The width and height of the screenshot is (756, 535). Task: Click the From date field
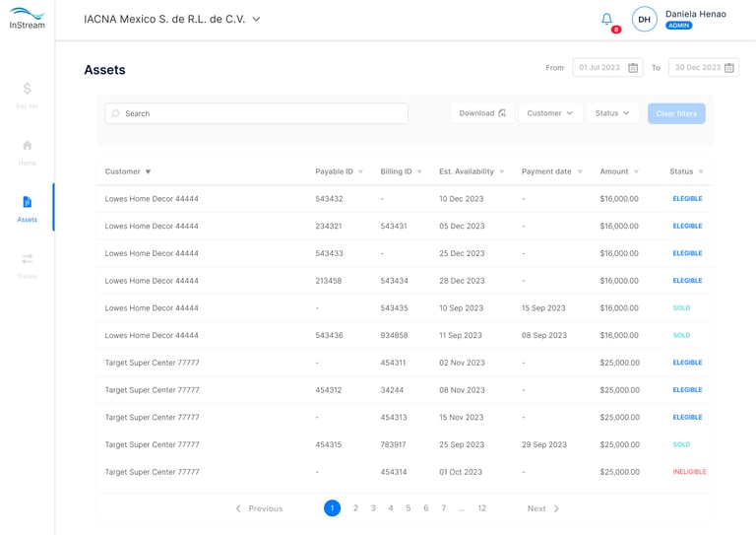pyautogui.click(x=607, y=68)
